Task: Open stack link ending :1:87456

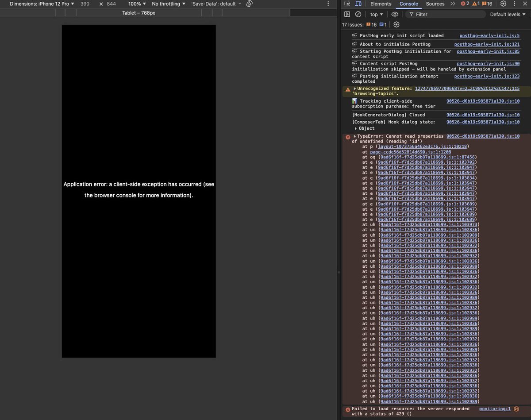Action: point(428,157)
